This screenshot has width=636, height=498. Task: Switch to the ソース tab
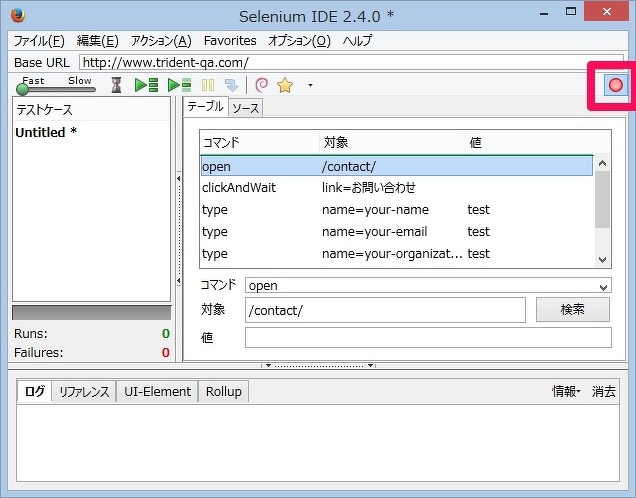click(246, 107)
